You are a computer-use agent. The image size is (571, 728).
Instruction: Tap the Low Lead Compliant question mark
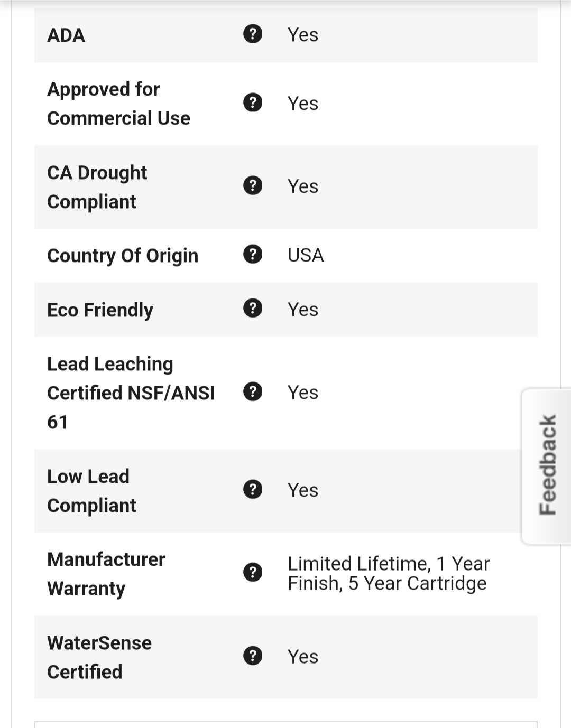click(253, 489)
